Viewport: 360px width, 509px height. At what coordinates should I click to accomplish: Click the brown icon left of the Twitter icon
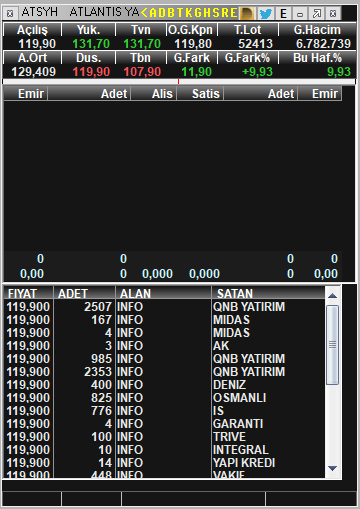click(x=247, y=13)
